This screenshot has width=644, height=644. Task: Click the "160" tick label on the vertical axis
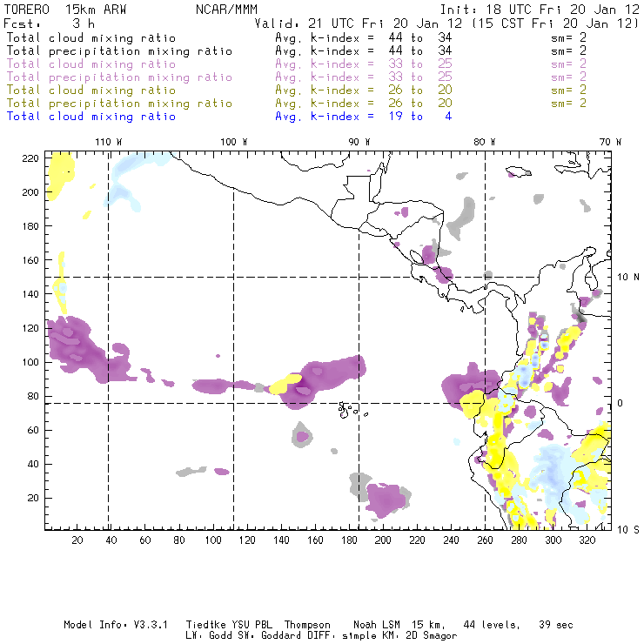[x=30, y=260]
